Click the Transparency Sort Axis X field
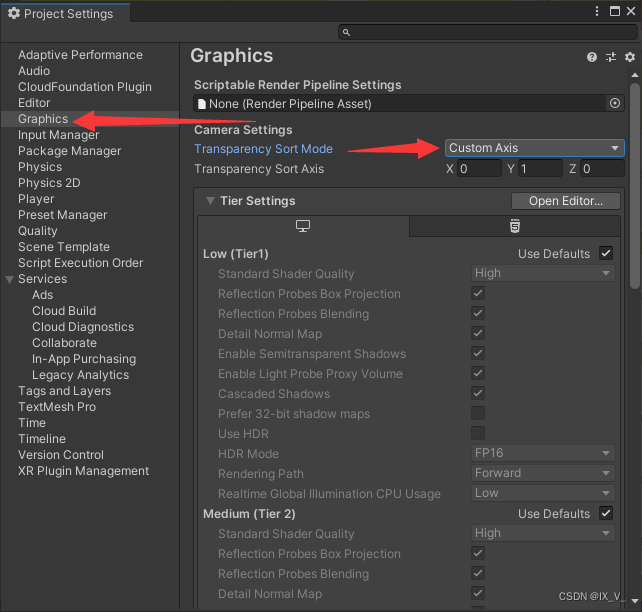The image size is (642, 612). click(x=479, y=169)
